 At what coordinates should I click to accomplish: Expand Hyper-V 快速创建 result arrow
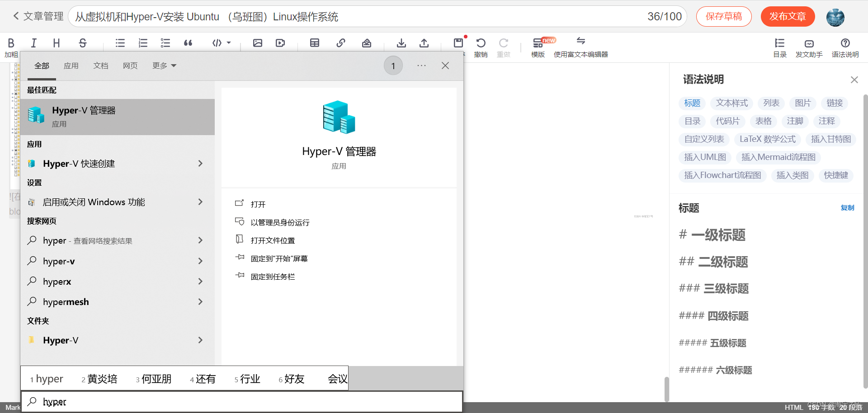point(201,164)
